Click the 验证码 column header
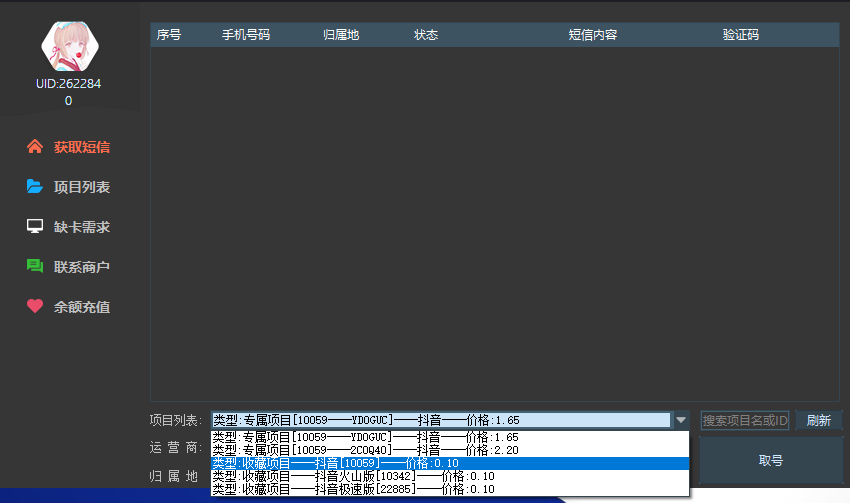 point(741,35)
